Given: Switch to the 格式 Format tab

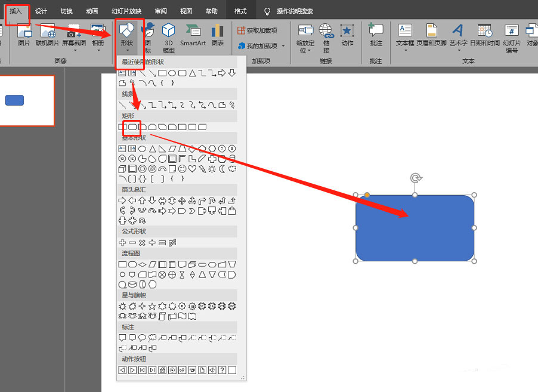Looking at the screenshot, I should click(x=240, y=11).
